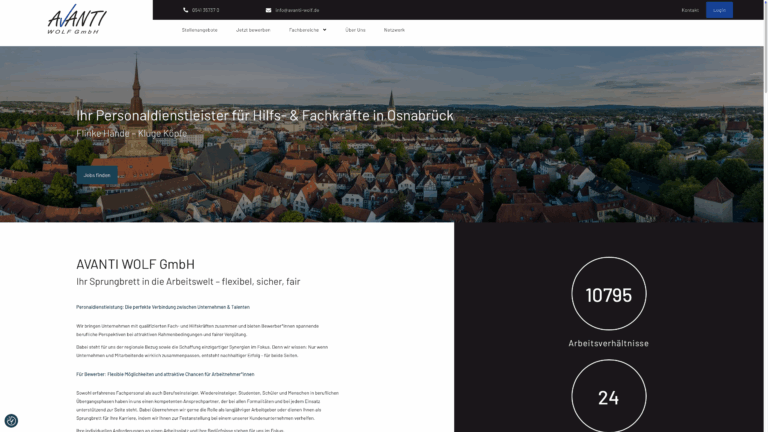Click the 'Arbeitsverhältnisse' label
The height and width of the screenshot is (432, 768).
click(608, 343)
